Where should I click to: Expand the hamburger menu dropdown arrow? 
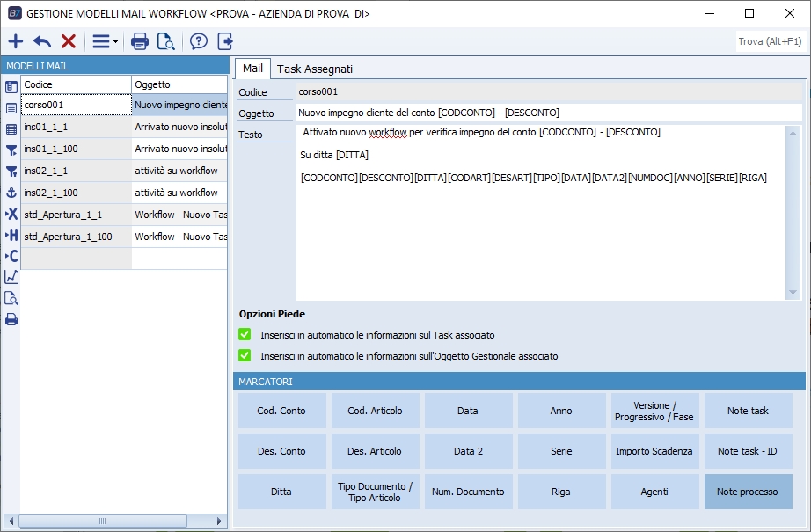click(116, 42)
